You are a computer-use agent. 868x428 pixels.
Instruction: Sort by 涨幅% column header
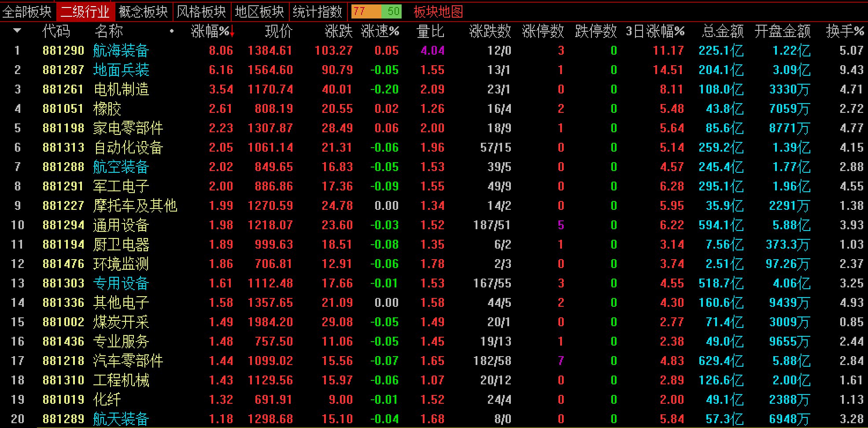210,31
